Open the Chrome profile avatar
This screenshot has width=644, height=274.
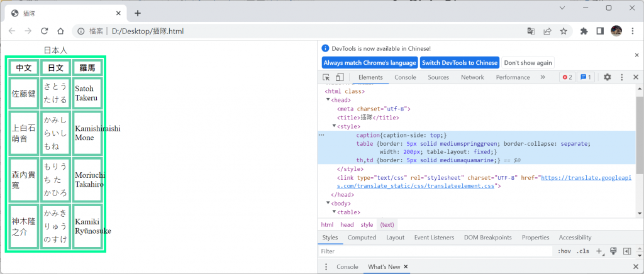(x=616, y=31)
